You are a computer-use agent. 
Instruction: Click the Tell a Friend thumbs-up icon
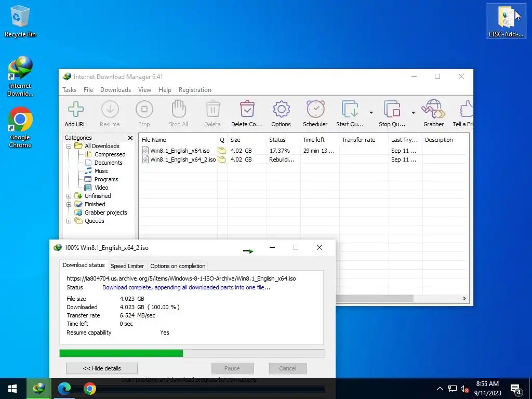point(466,109)
